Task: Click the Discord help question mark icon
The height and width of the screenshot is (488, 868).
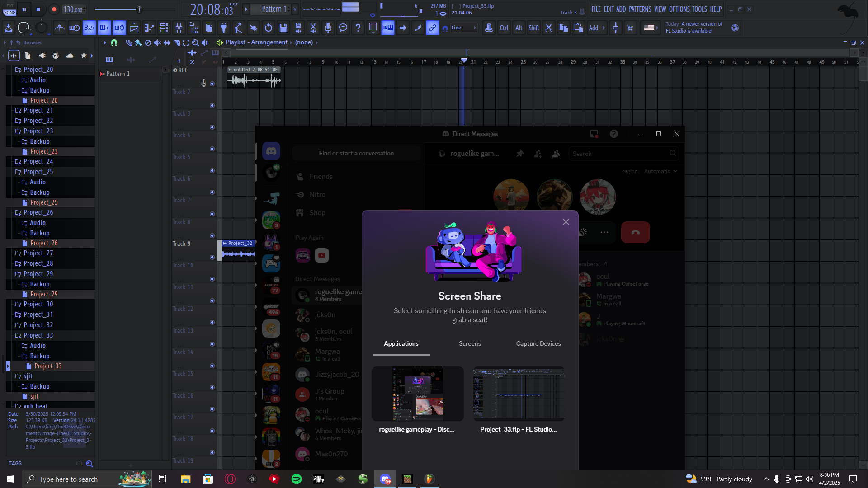Action: 613,134
